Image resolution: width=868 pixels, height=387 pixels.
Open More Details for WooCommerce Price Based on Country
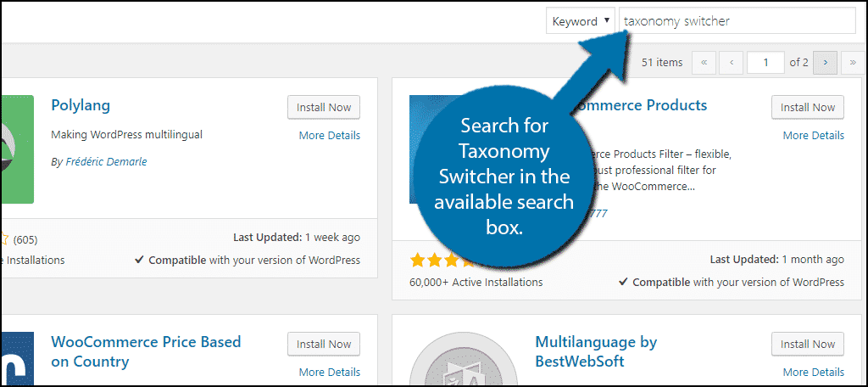(x=330, y=372)
